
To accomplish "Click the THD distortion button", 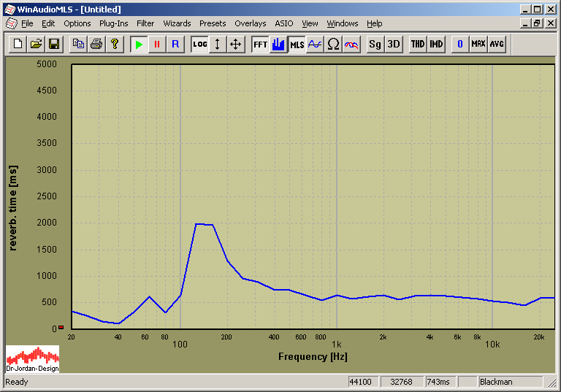I will pos(418,45).
